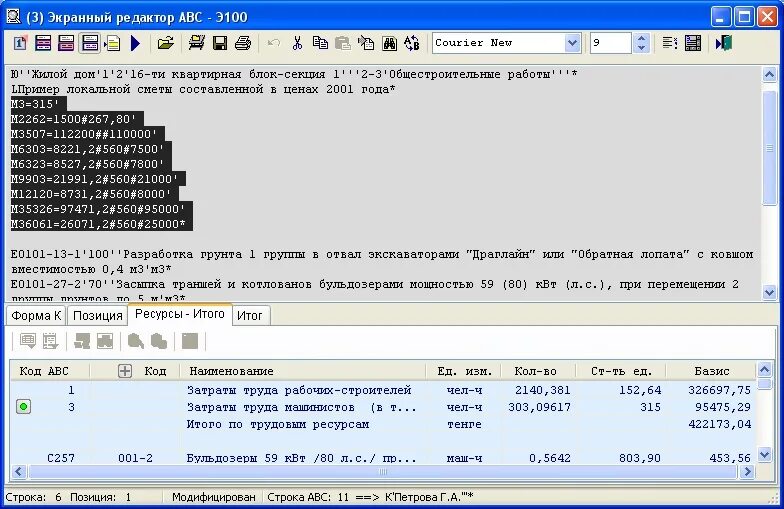Viewport: 784px width, 509px height.
Task: Select the row Итого по трудовым ресурсам
Action: [x=383, y=424]
